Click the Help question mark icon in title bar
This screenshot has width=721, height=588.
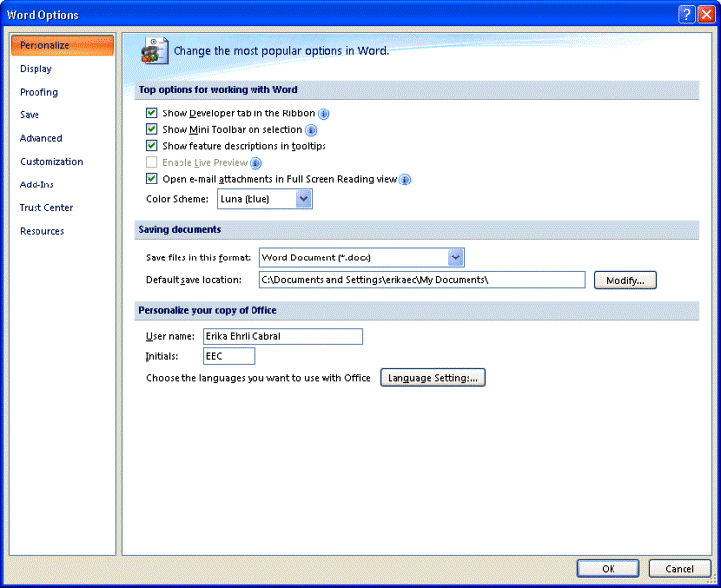coord(686,14)
